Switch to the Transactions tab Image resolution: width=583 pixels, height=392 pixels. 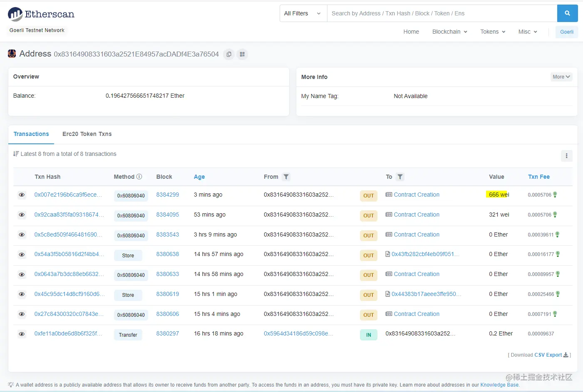click(31, 134)
